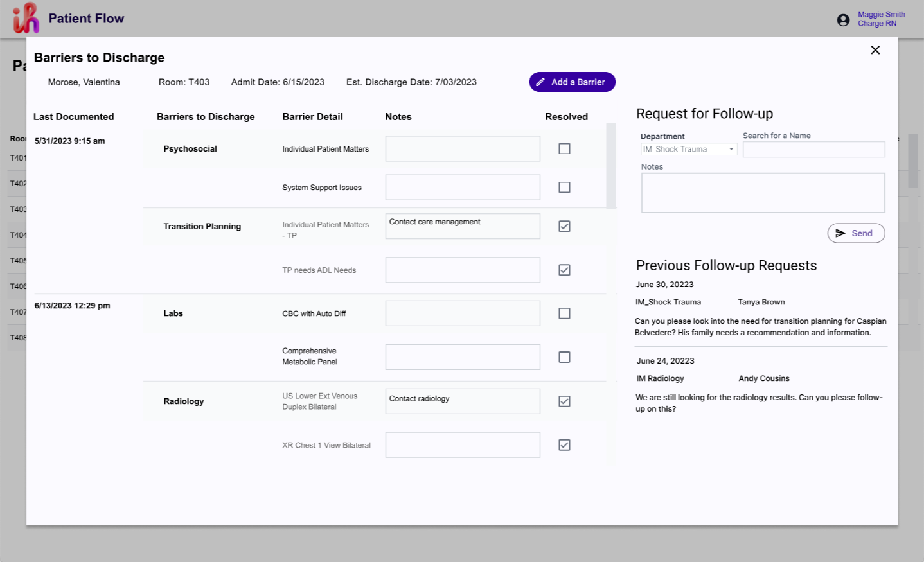This screenshot has width=924, height=562.
Task: Dismiss the Barriers dialog via X icon
Action: [875, 49]
